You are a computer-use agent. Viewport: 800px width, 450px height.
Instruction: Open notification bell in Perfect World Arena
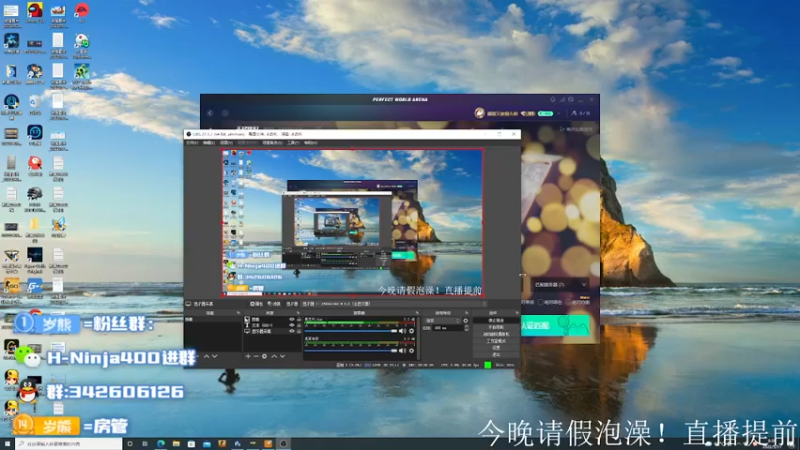(x=553, y=99)
